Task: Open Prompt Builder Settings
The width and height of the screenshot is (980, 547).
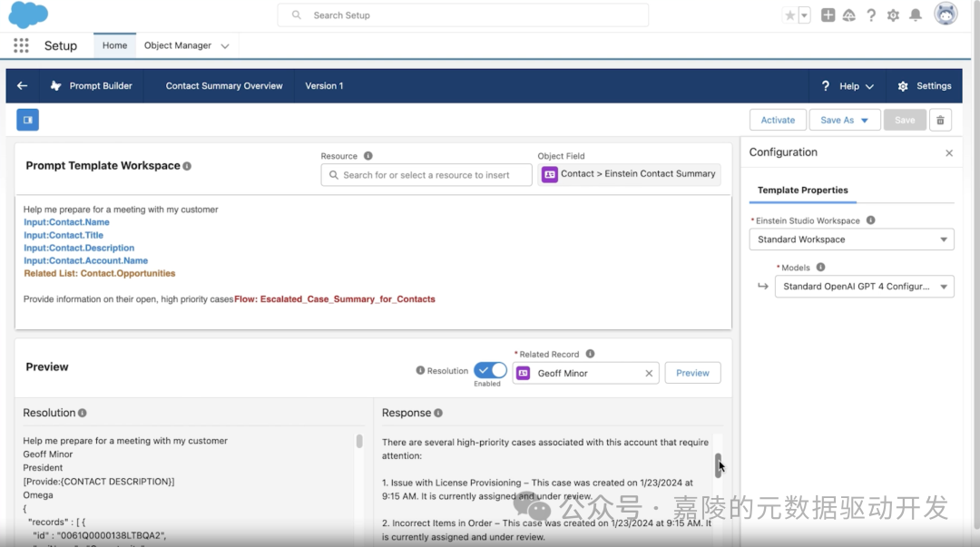Action: [x=925, y=86]
